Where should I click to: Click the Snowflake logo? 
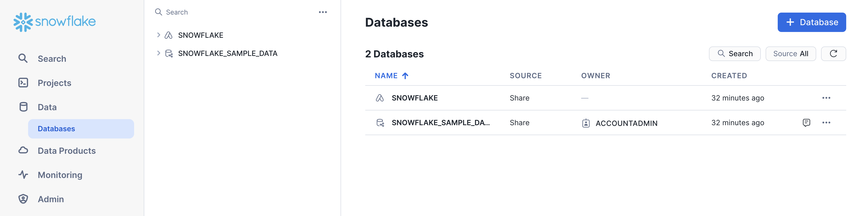point(55,22)
